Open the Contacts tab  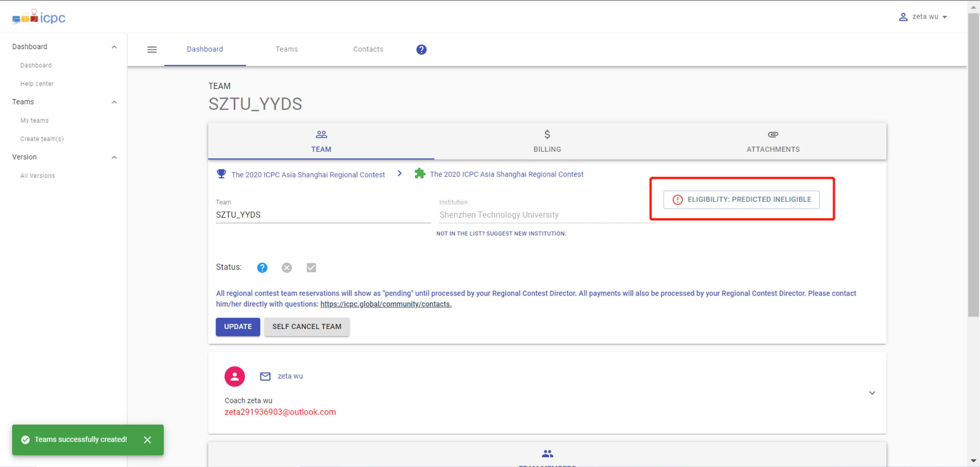click(368, 49)
